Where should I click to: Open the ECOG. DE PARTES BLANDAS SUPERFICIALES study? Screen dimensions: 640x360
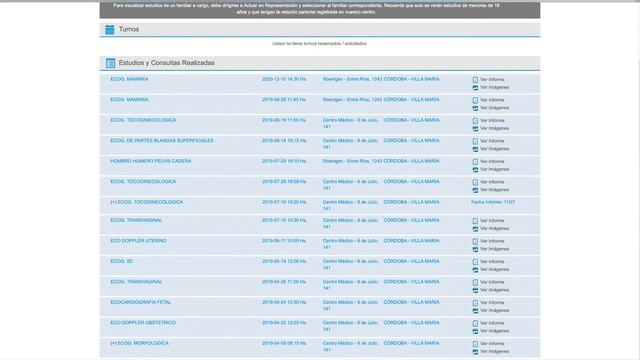pos(162,140)
